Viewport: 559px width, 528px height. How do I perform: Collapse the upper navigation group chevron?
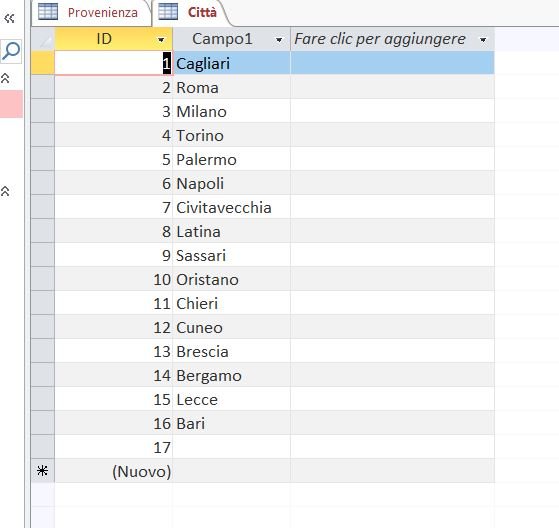click(5, 78)
